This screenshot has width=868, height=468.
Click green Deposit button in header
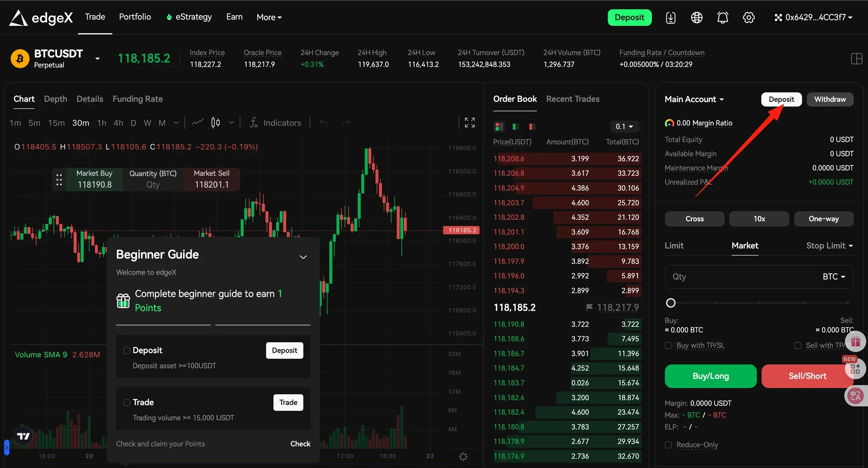coord(629,17)
